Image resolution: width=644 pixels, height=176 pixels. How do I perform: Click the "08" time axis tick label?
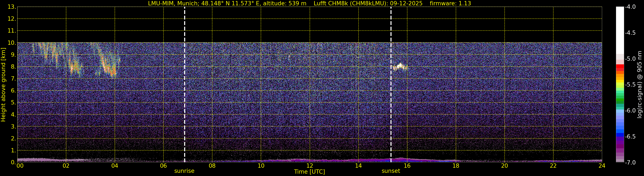pos(212,166)
